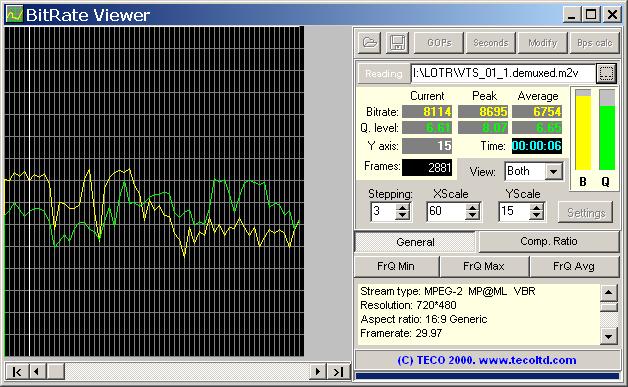This screenshot has height=387, width=628.
Task: Maximize the BitRate Viewer window
Action: [591, 15]
